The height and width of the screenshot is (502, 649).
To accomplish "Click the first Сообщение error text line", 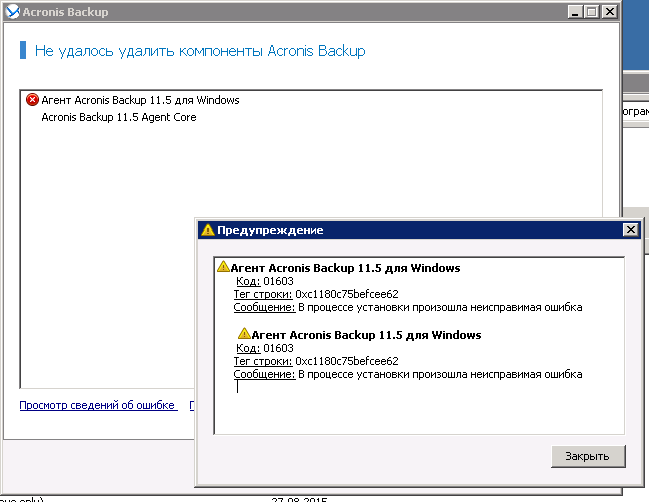I will [x=408, y=307].
